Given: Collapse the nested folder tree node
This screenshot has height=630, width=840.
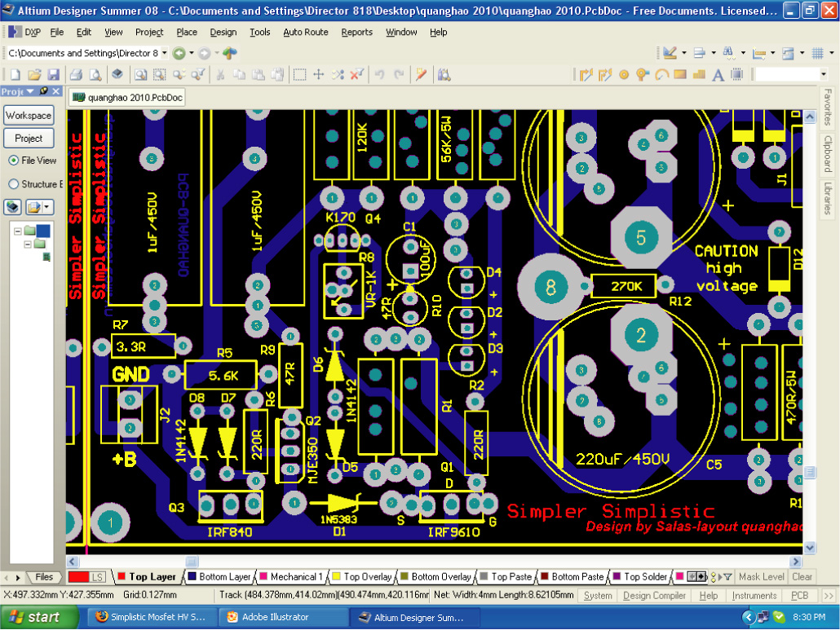Looking at the screenshot, I should (28, 244).
